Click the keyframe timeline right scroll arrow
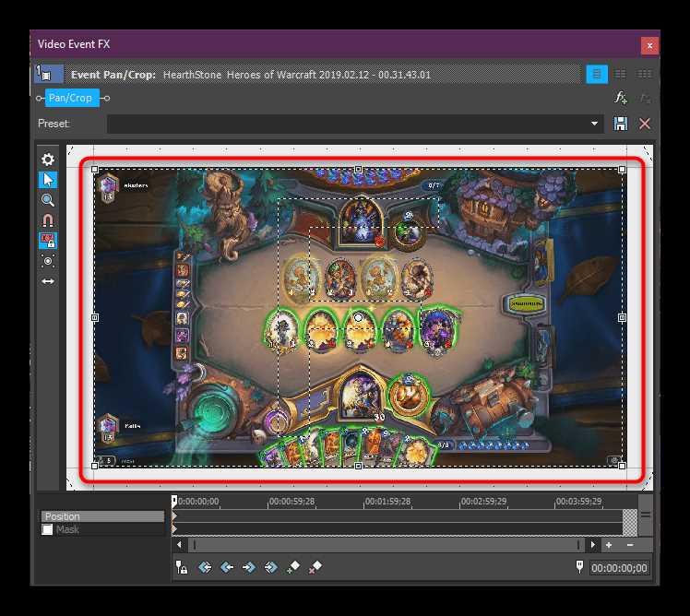This screenshot has width=690, height=616. point(593,545)
